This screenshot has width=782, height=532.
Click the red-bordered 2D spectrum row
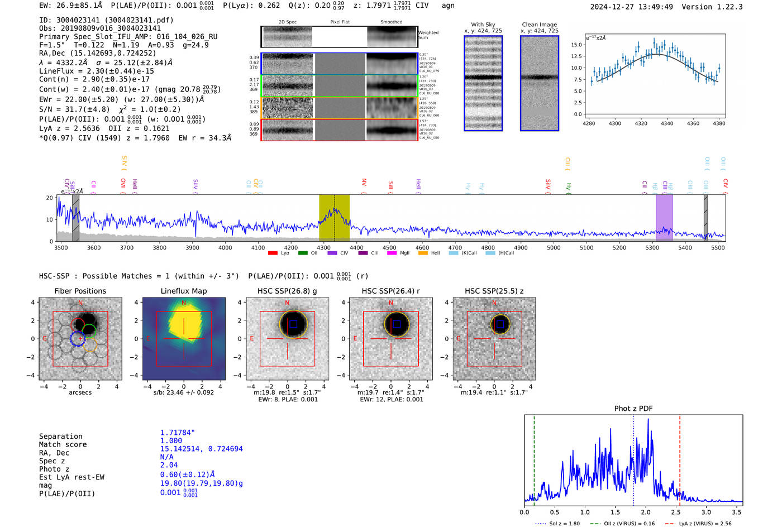339,130
